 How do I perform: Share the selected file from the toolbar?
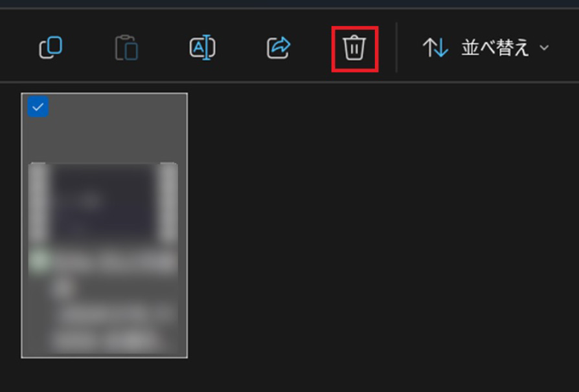pyautogui.click(x=278, y=48)
